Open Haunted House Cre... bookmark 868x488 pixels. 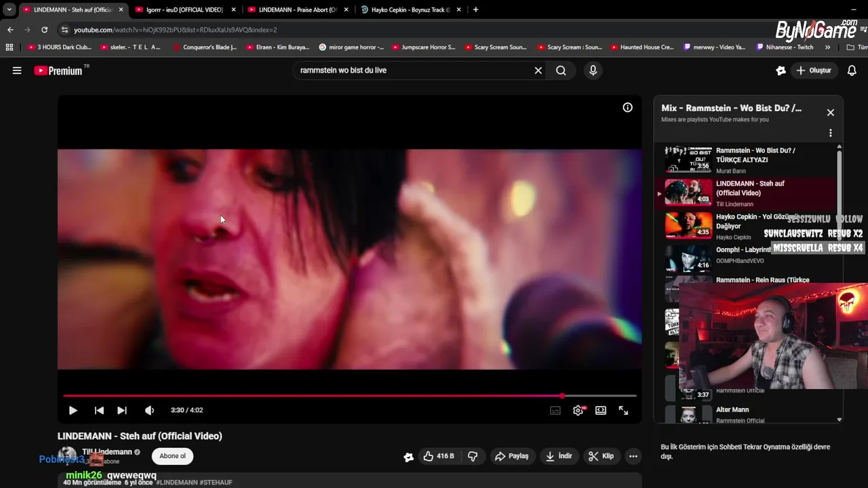(642, 47)
